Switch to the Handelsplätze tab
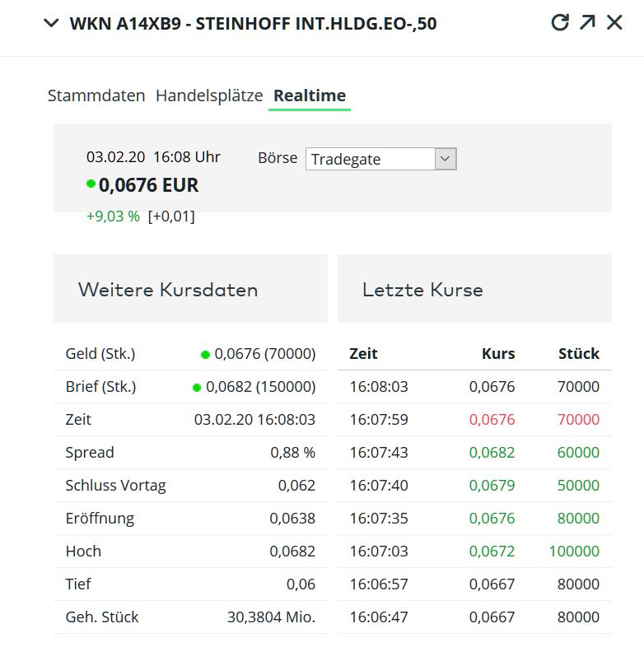The width and height of the screenshot is (644, 647). (209, 95)
